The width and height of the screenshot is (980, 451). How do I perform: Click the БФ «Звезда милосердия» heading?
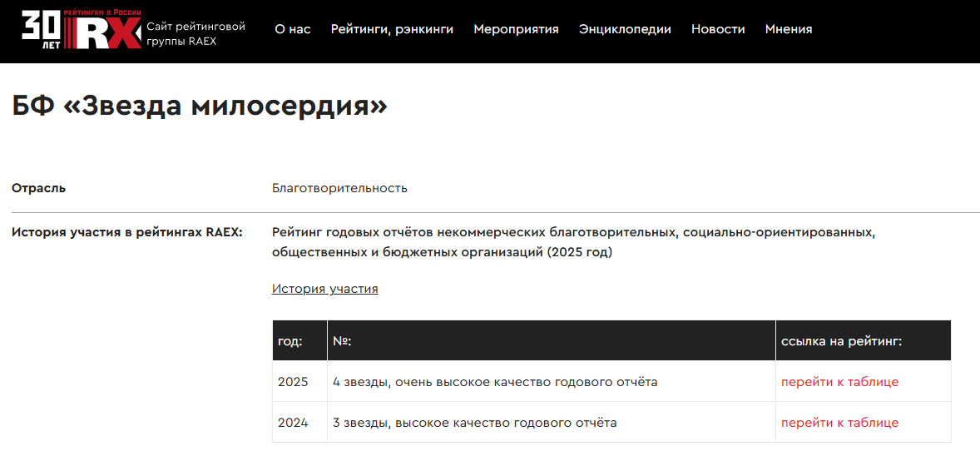point(200,107)
